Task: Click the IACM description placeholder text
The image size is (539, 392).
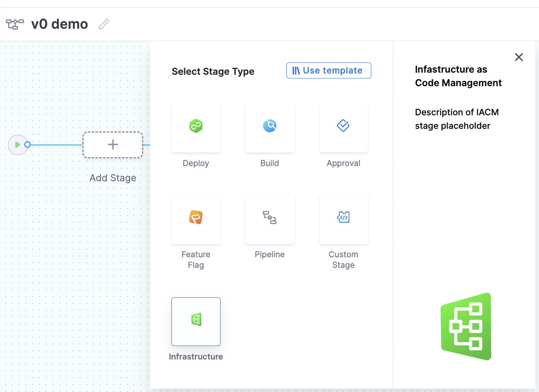Action: [457, 119]
